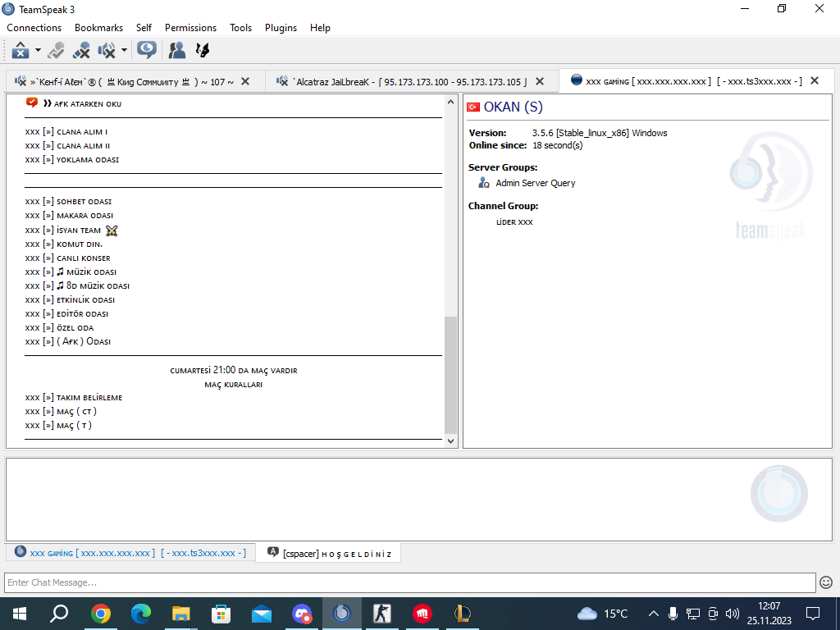840x630 pixels.
Task: Open the contacts list toolbar icon
Action: pyautogui.click(x=177, y=50)
